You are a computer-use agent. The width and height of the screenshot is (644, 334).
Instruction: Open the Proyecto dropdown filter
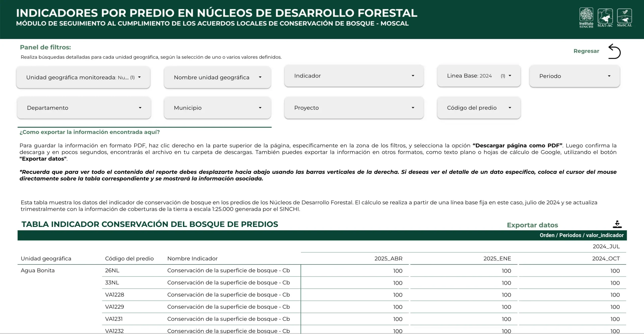354,108
